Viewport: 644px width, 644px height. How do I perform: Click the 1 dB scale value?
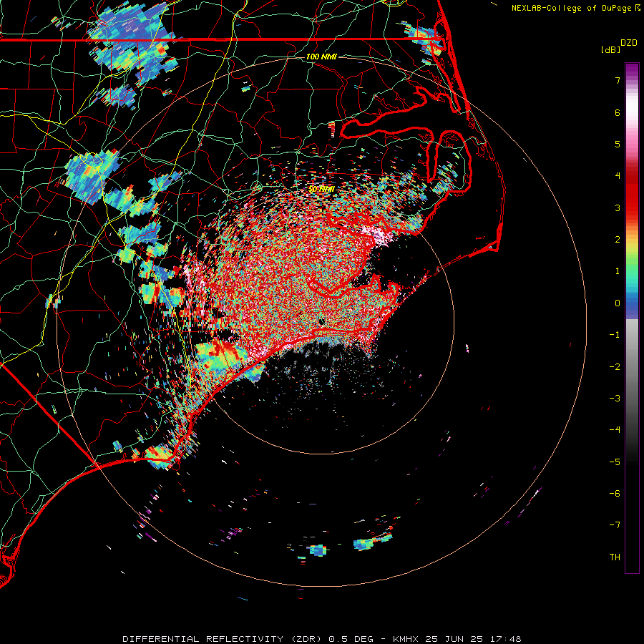click(618, 271)
